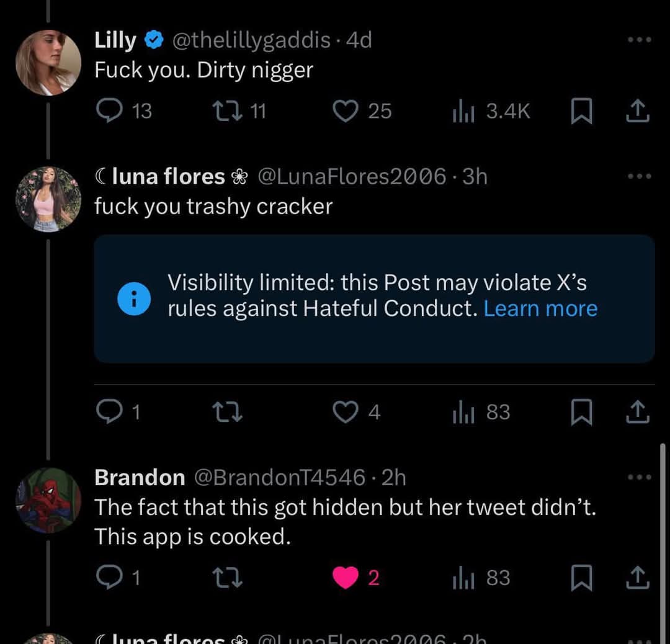Open more options on Lilly's post
670x644 pixels.
pyautogui.click(x=639, y=40)
